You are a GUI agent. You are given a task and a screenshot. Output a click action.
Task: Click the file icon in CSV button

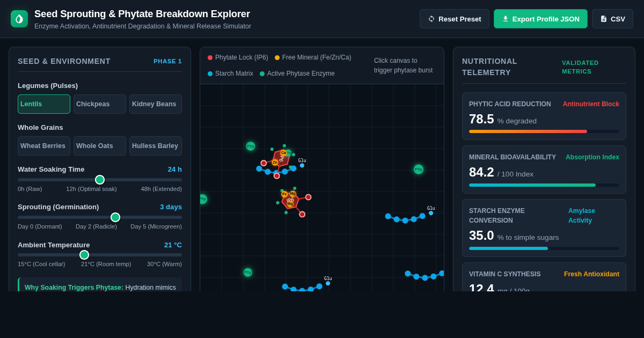[x=604, y=19]
